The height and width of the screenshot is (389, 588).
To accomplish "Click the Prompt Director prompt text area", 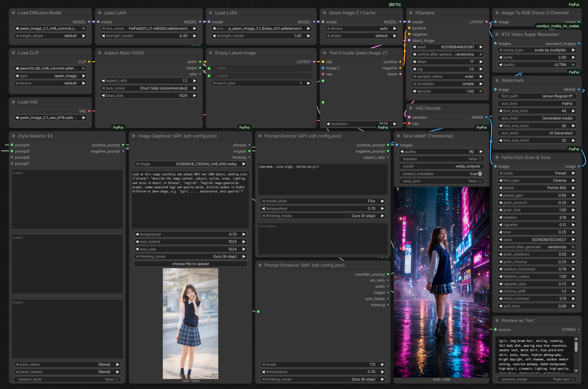I will pos(323,179).
